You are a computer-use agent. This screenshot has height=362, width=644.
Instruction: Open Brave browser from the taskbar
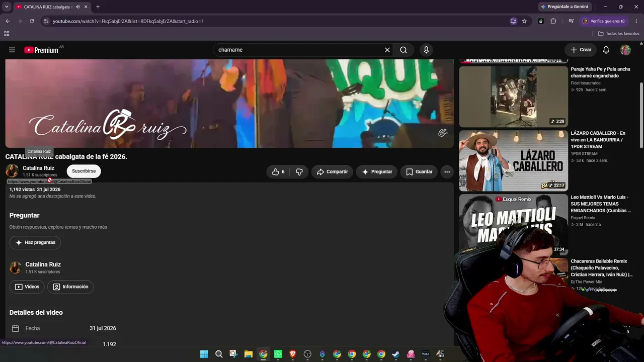point(293,354)
